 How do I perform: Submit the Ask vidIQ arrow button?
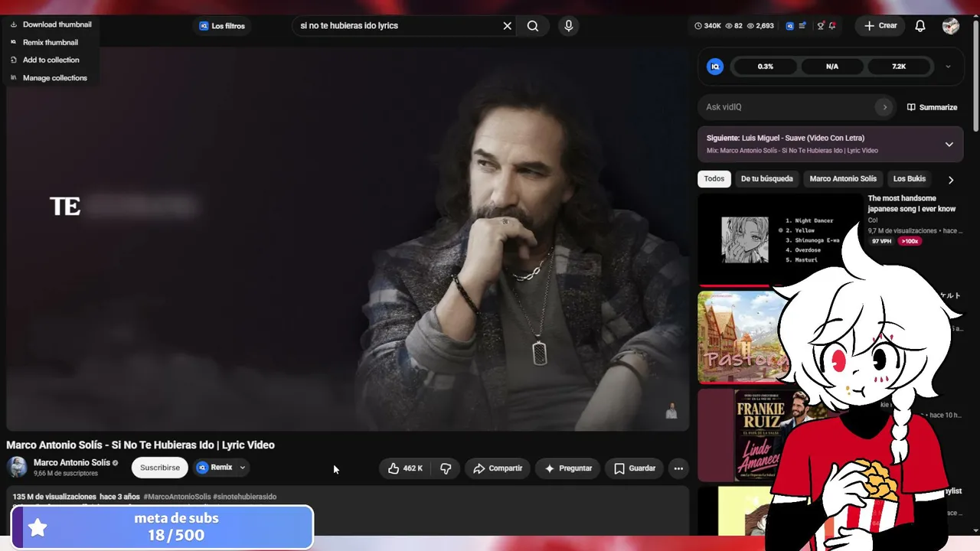[x=884, y=107]
